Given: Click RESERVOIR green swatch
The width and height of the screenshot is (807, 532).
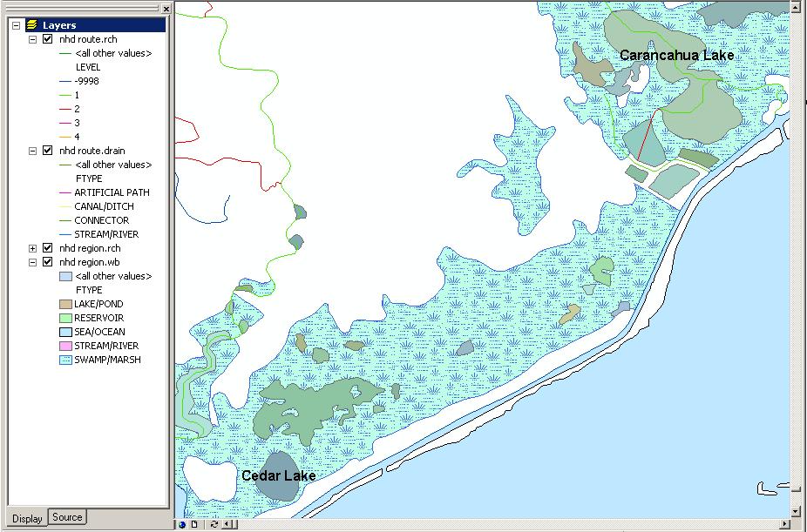Looking at the screenshot, I should coord(65,318).
